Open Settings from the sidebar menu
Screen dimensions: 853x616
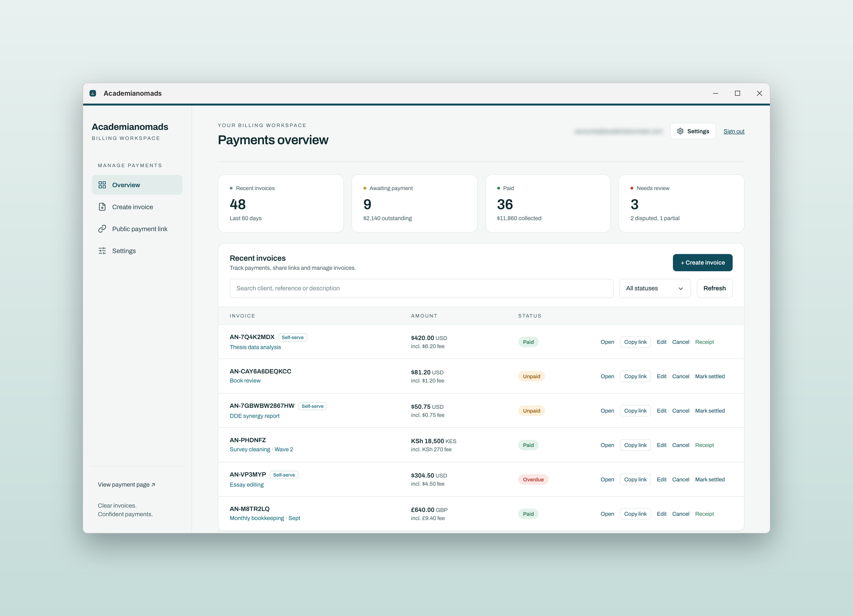click(137, 251)
